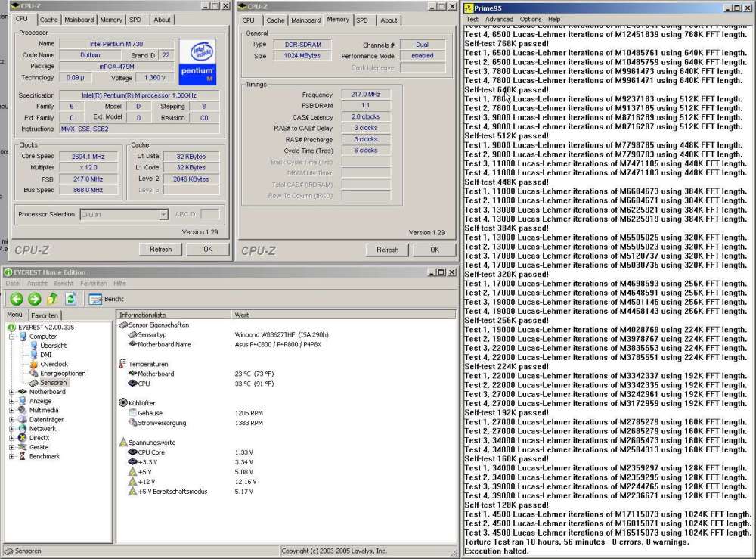Expand the Geräte tree node

11,447
